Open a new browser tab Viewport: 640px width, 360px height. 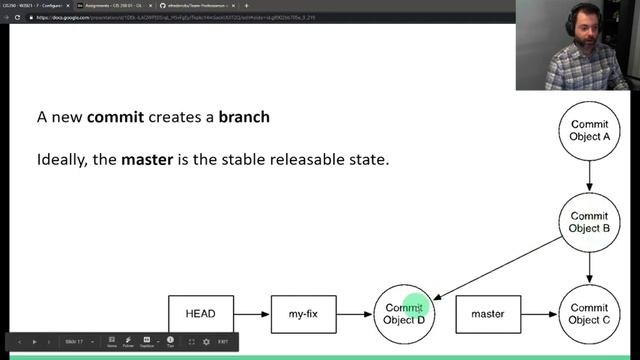pos(246,6)
